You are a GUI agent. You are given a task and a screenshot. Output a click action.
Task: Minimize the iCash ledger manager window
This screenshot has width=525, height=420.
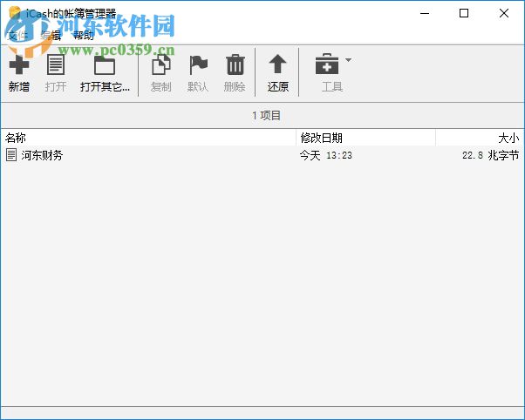[x=425, y=13]
